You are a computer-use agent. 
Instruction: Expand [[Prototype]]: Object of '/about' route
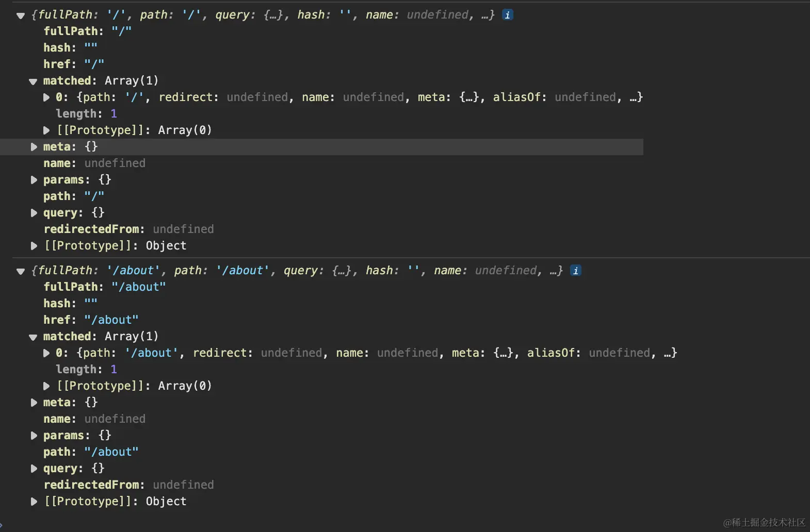point(34,502)
